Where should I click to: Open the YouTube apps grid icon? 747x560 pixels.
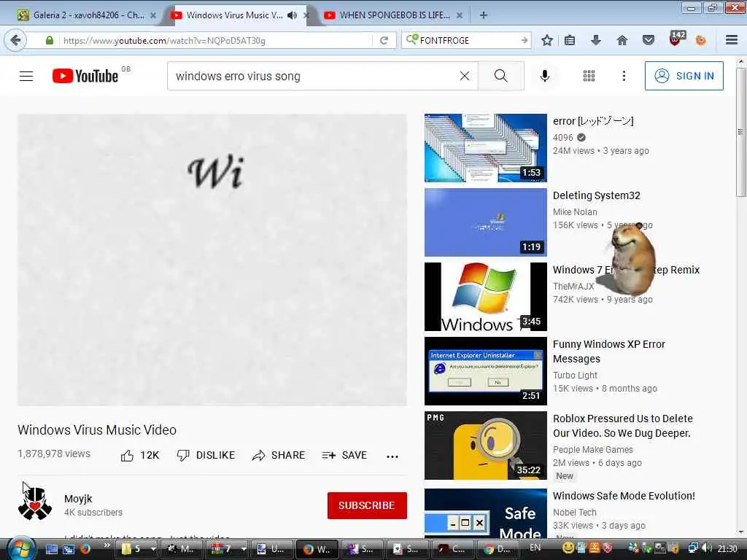[589, 76]
